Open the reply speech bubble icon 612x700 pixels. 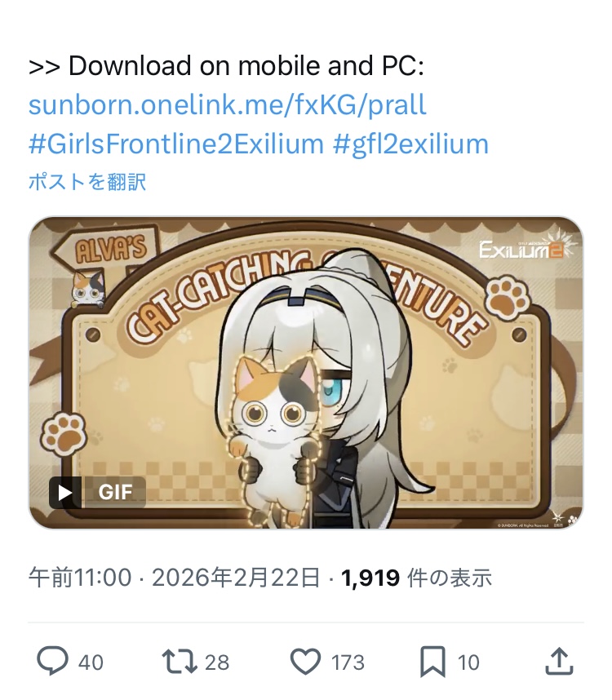[53, 661]
